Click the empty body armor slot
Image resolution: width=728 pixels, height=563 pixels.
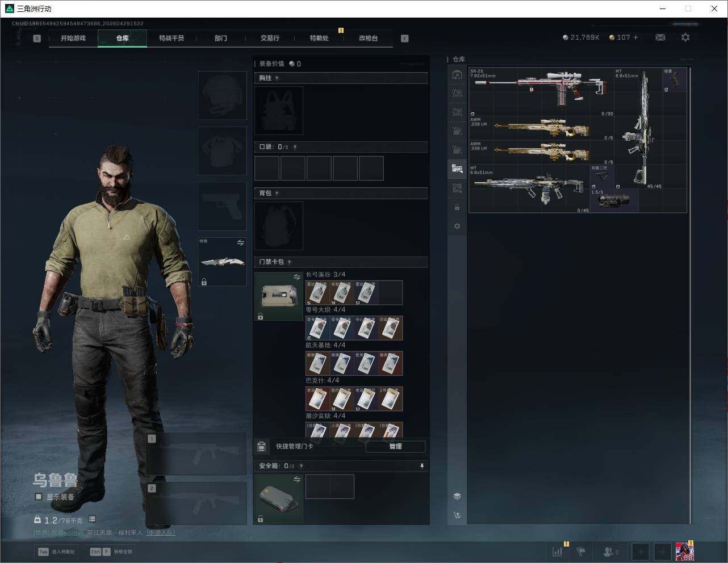click(222, 151)
